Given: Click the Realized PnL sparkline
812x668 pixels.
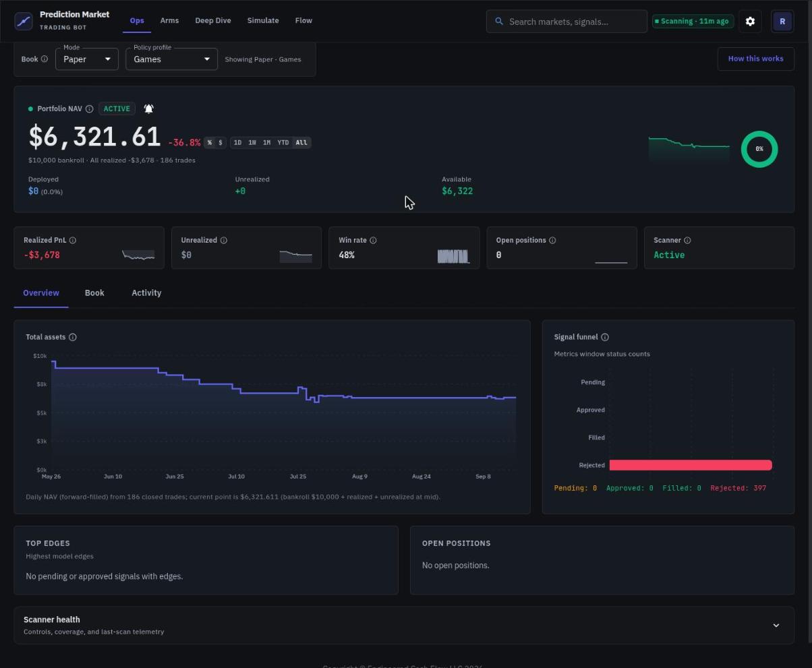Looking at the screenshot, I should [138, 255].
